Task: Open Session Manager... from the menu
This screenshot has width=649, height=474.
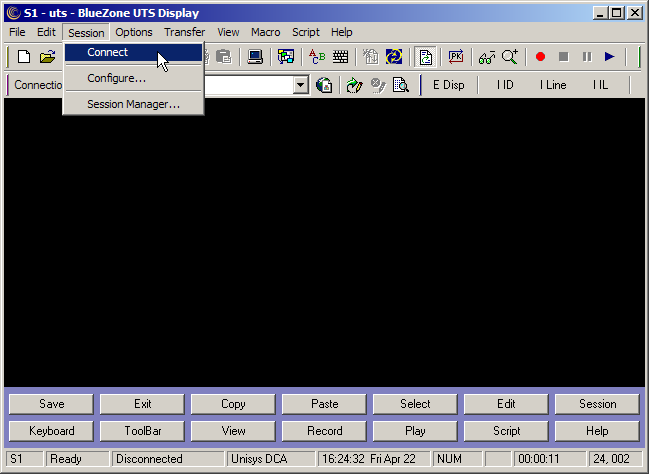Action: coord(133,104)
